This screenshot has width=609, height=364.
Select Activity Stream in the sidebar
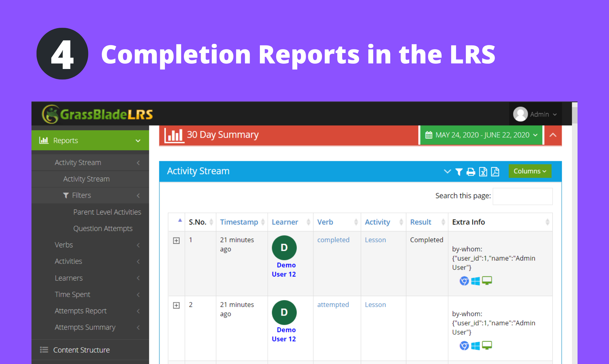click(x=86, y=179)
